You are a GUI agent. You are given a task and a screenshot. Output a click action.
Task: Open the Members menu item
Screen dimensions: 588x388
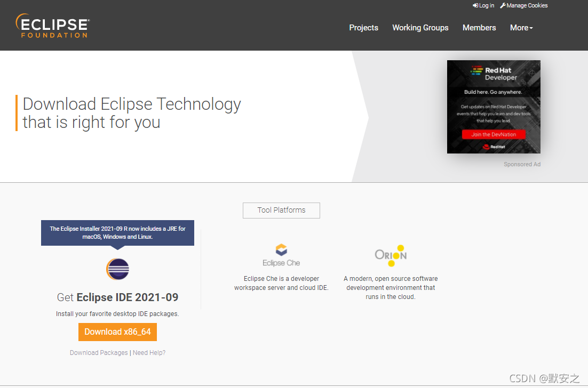pyautogui.click(x=479, y=28)
